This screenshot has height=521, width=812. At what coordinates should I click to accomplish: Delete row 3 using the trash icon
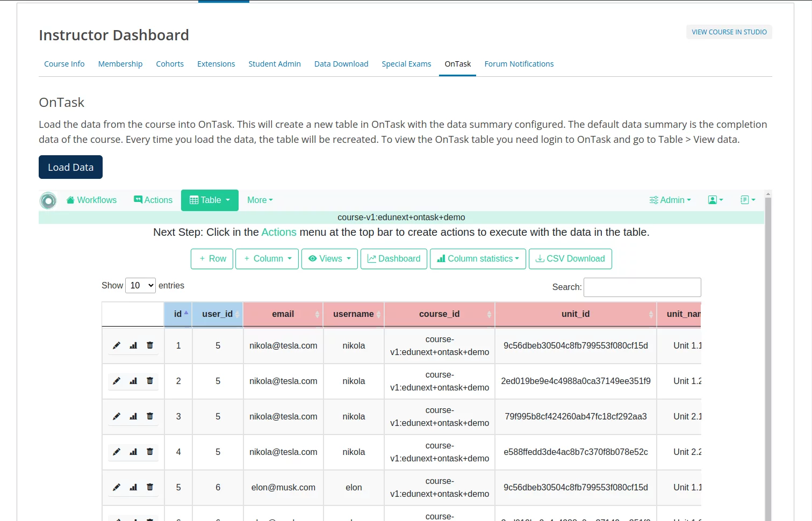coord(150,416)
